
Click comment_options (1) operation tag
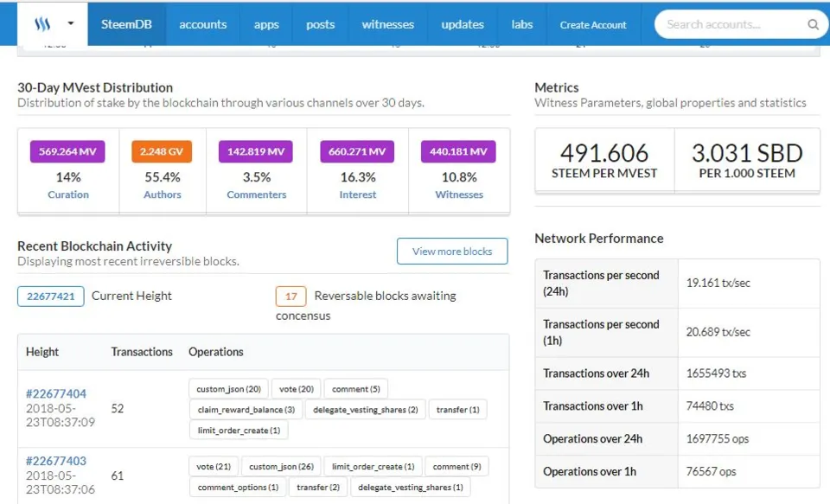[238, 487]
